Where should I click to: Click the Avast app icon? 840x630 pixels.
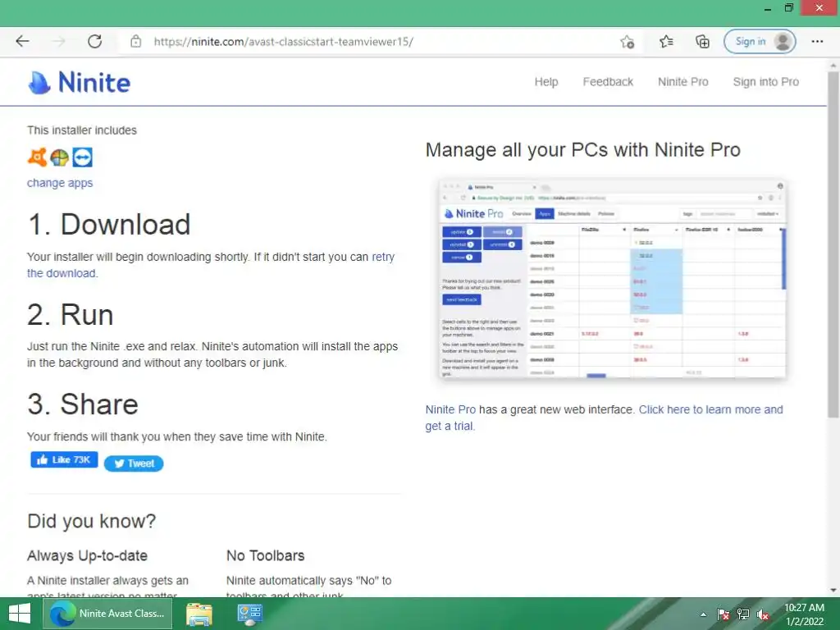37,157
